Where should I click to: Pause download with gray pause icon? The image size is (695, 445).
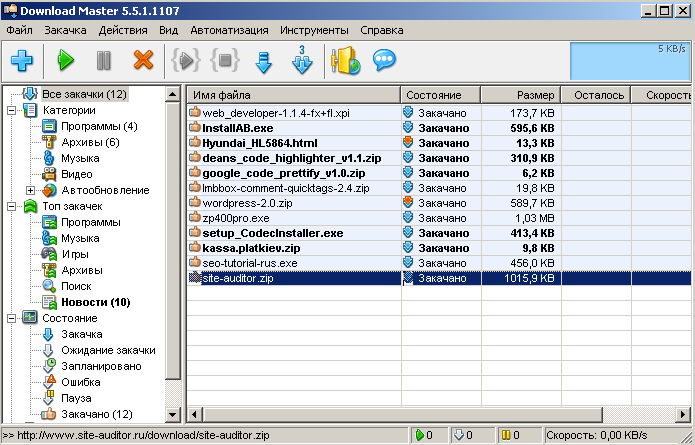click(103, 61)
